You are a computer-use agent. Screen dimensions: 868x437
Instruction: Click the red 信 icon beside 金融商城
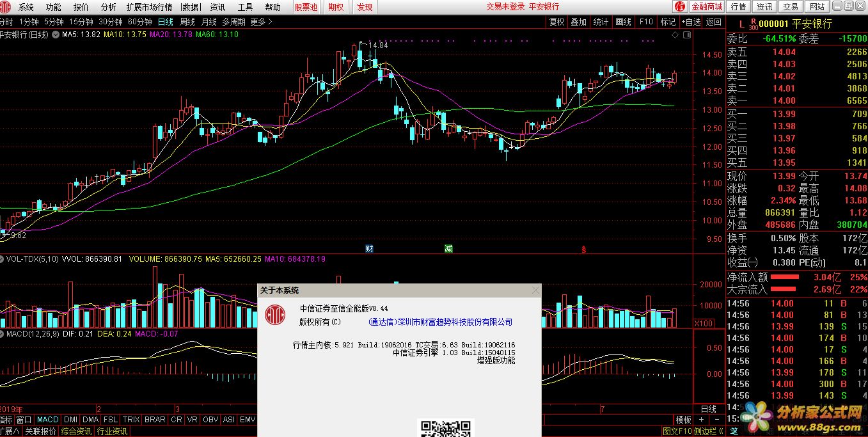click(x=679, y=6)
